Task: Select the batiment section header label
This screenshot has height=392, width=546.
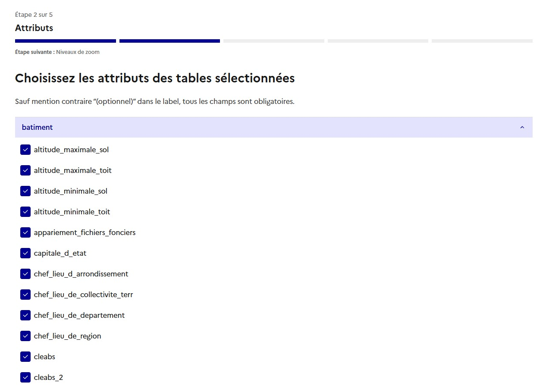Action: click(x=38, y=127)
